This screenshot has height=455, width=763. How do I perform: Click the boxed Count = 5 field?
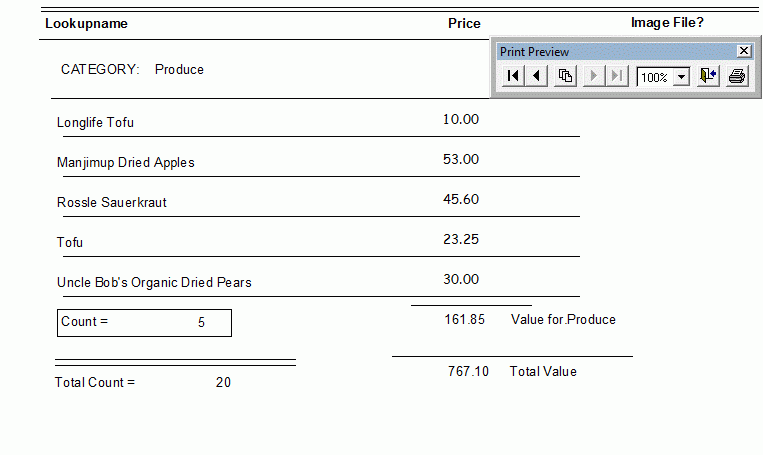click(x=144, y=322)
